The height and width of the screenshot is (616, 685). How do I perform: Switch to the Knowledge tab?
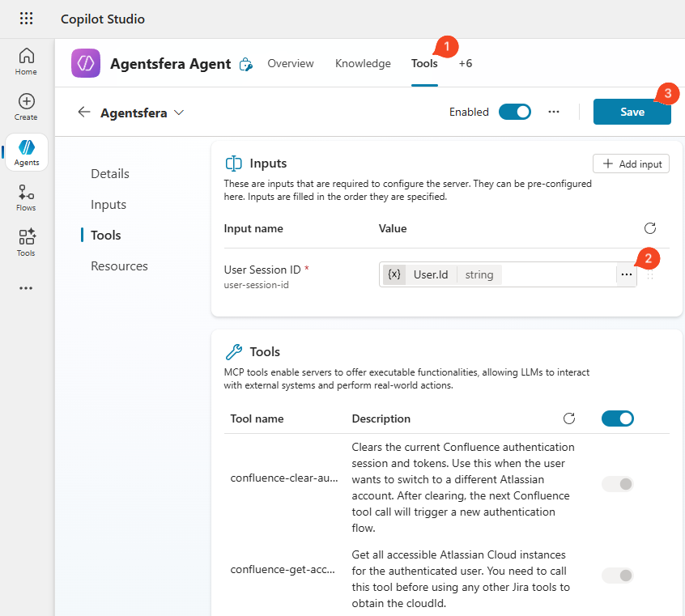tap(363, 63)
